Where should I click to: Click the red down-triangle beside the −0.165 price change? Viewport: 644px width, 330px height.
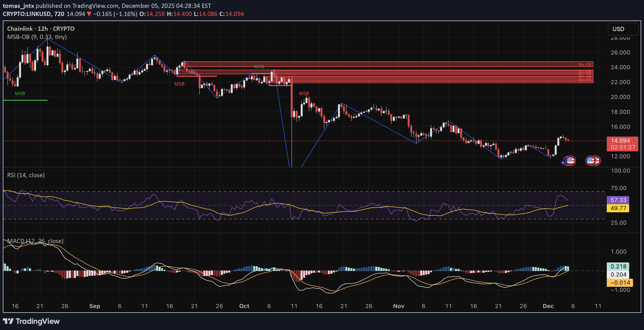[89, 14]
